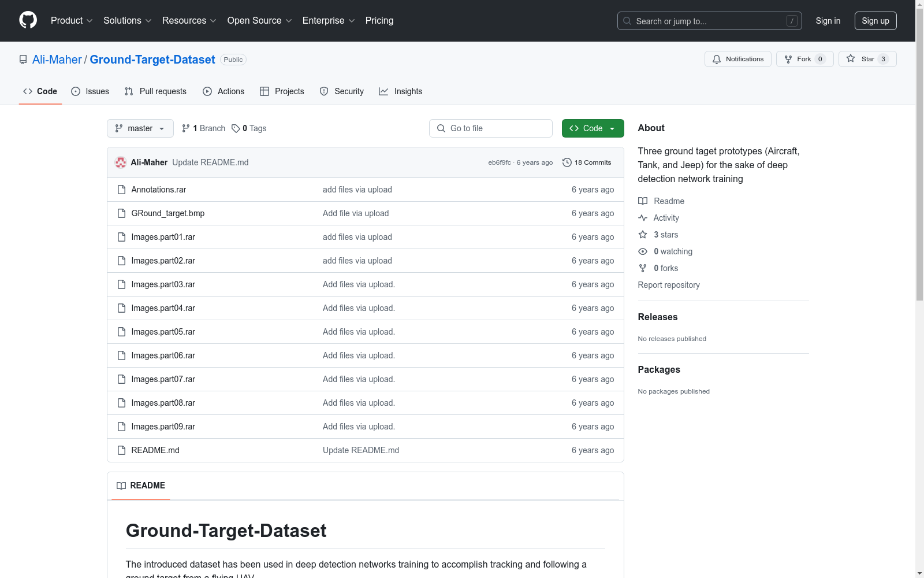Open the Enterprise dropdown
924x578 pixels.
329,21
